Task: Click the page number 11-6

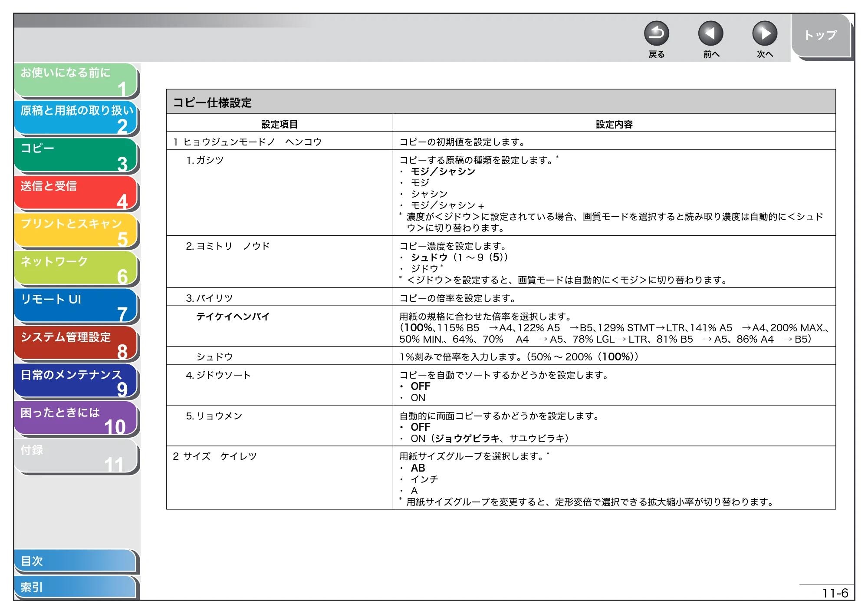Action: [835, 593]
